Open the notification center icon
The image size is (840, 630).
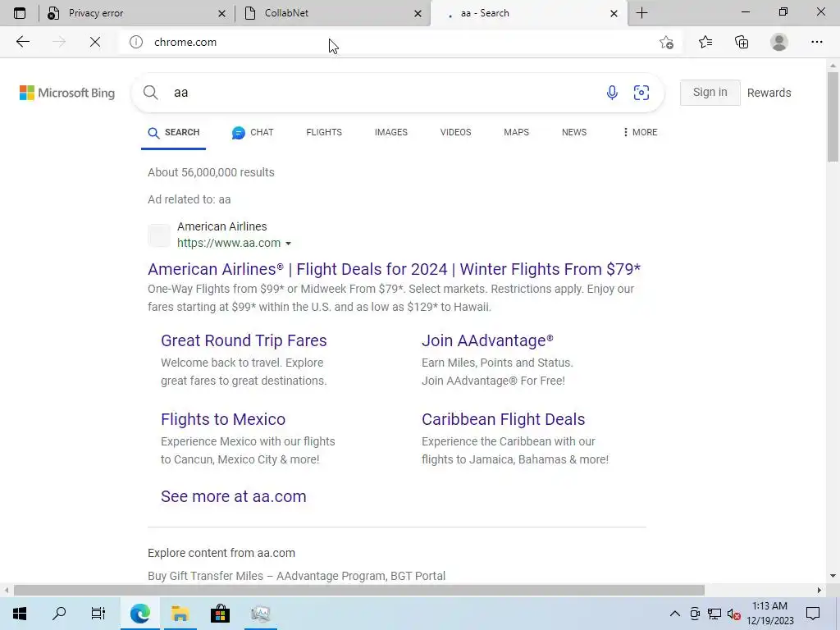(x=813, y=614)
